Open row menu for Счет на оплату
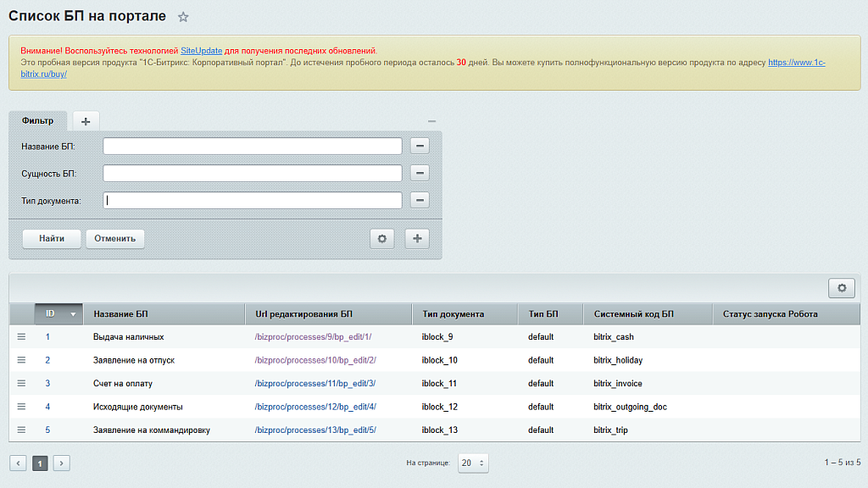868x488 pixels. (22, 383)
